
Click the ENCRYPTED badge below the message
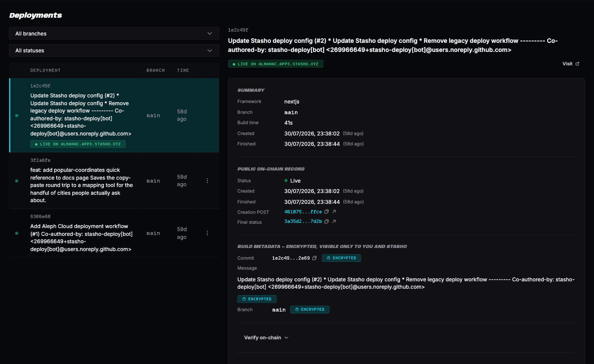click(257, 299)
